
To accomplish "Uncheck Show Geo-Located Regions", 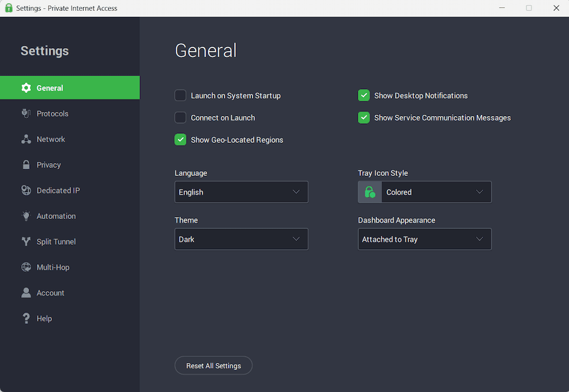I will click(180, 139).
